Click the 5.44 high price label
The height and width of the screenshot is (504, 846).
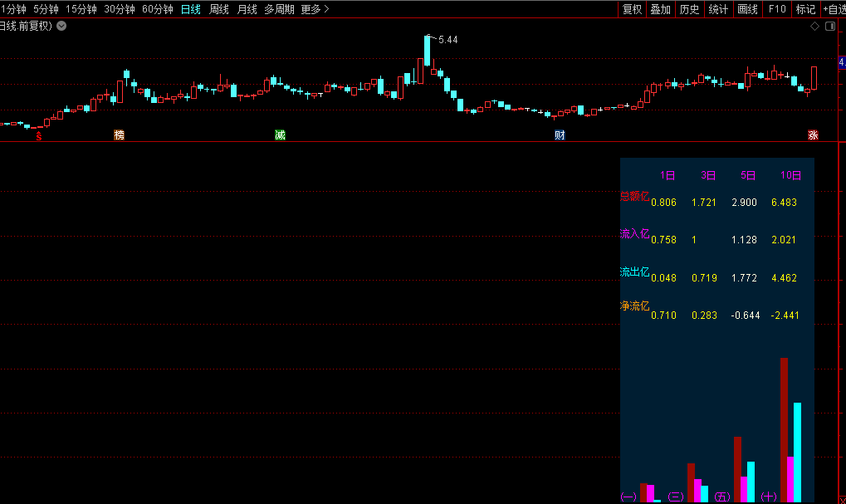pos(448,40)
